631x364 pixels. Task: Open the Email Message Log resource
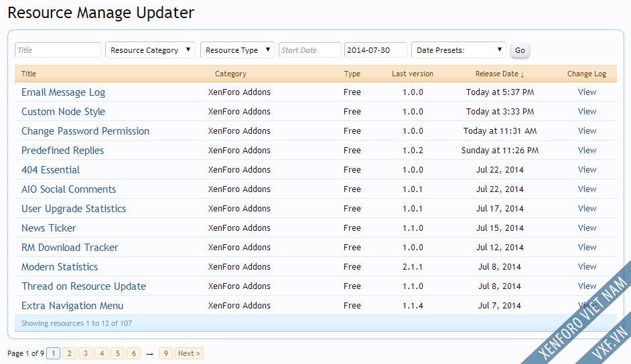coord(63,92)
